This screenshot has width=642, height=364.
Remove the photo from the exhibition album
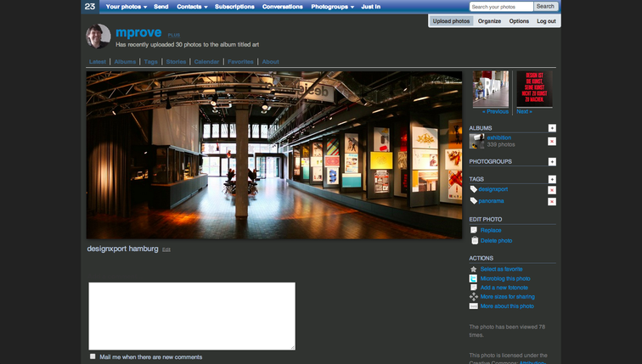[x=552, y=141]
